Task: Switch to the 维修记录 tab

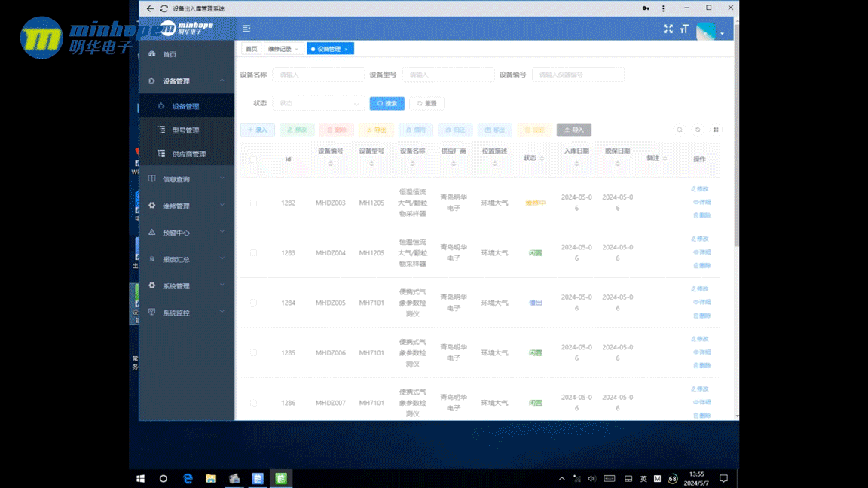Action: [x=283, y=49]
